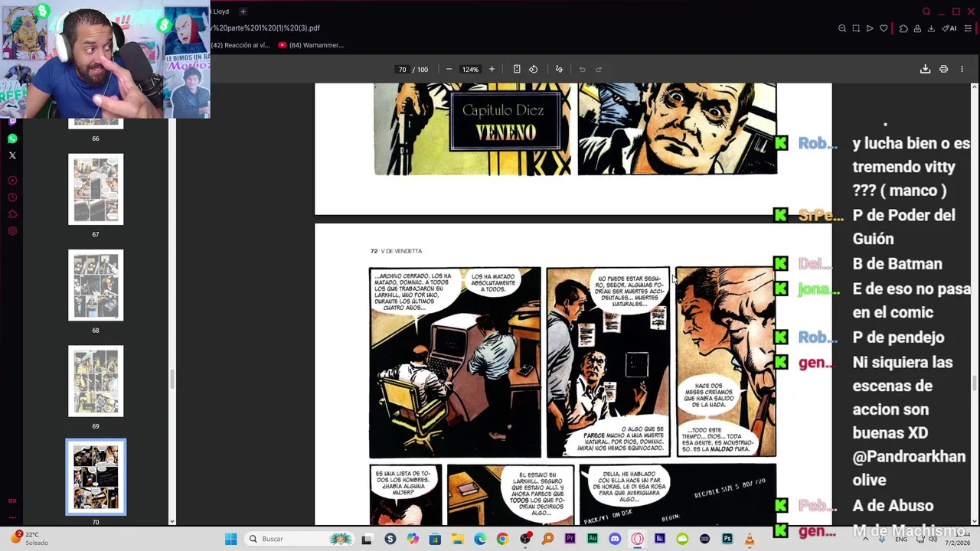Screen dimensions: 980x551
Task: Click chat message 'P de pendejo'
Action: click(x=898, y=337)
